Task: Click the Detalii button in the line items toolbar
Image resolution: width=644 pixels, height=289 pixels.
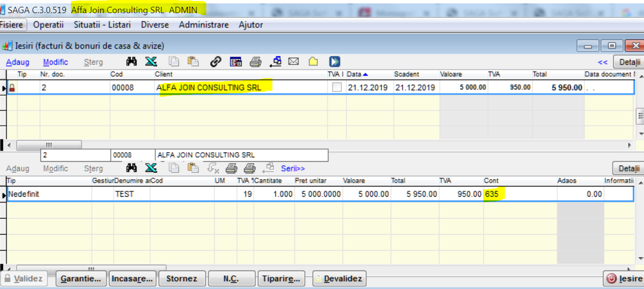Action: (628, 169)
